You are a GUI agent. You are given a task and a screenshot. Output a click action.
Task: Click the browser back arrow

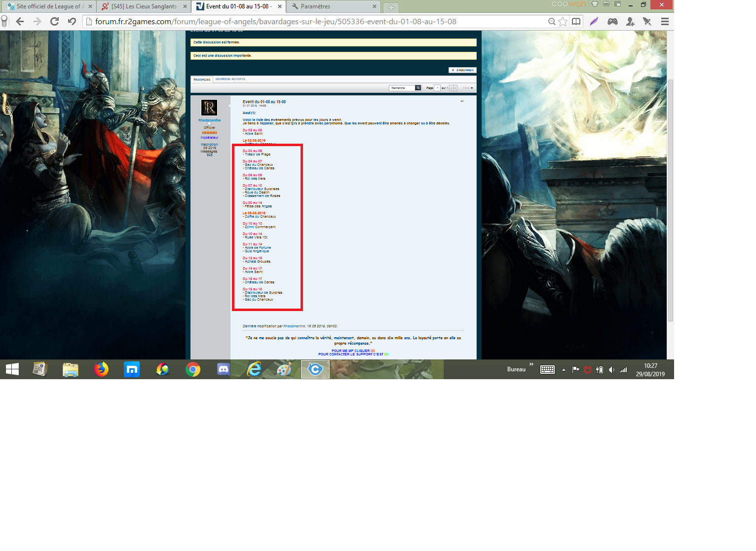click(20, 21)
